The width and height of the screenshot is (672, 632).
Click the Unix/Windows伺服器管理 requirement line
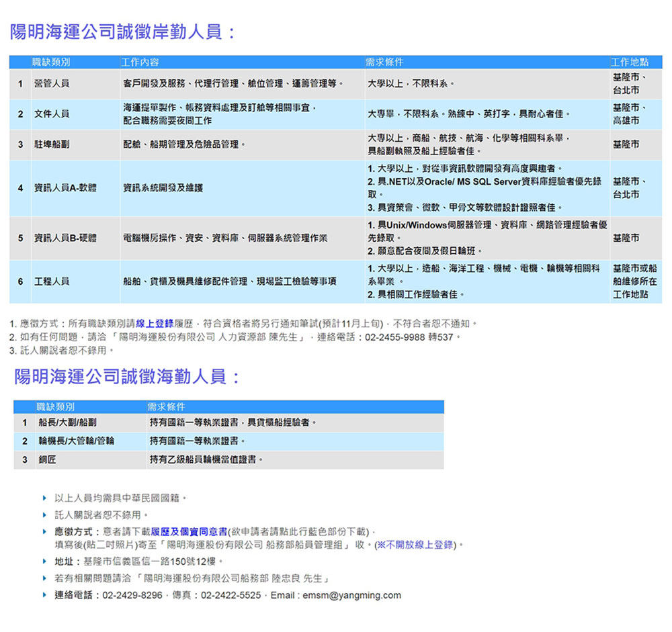coord(487,231)
